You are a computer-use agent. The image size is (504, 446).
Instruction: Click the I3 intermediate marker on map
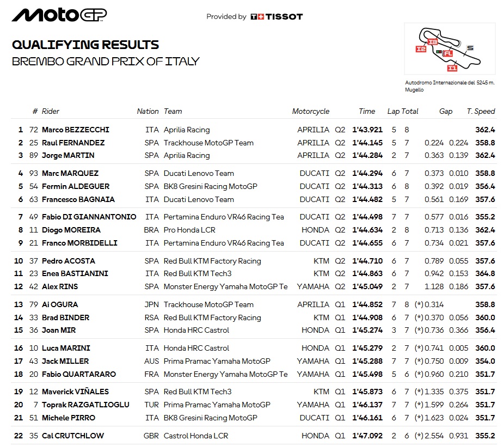coord(433,42)
